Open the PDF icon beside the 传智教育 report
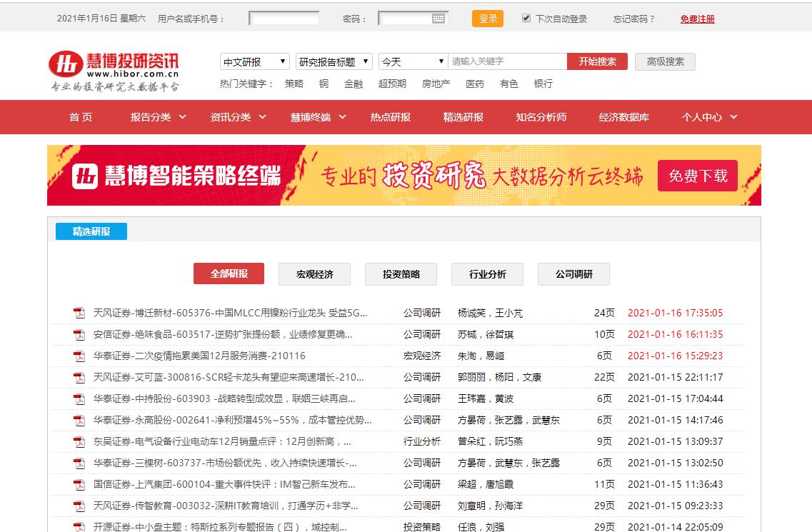812x532 pixels. point(79,505)
